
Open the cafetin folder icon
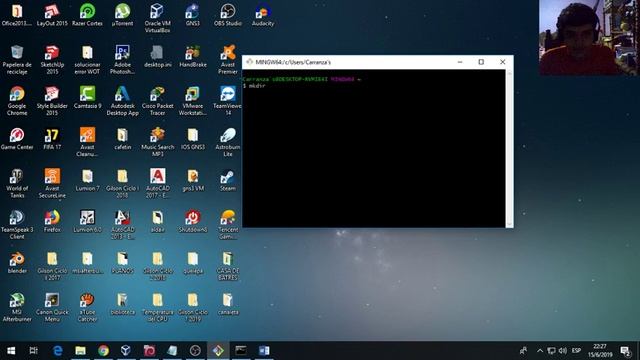click(x=122, y=139)
